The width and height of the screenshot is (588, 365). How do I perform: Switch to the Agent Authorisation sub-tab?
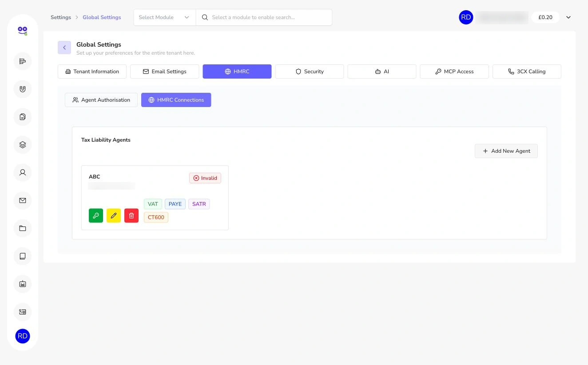pos(101,100)
